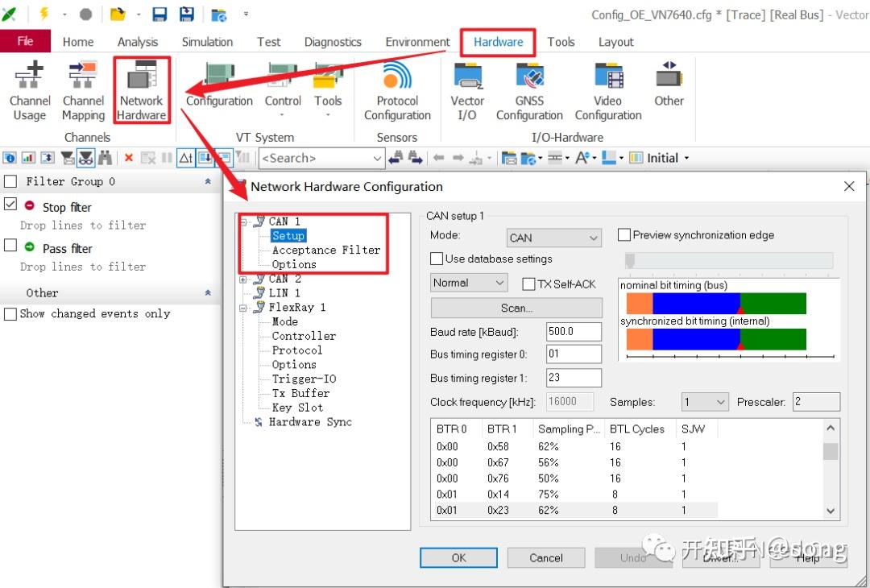Image resolution: width=870 pixels, height=588 pixels.
Task: Open the Search combo box in the Trace toolbar
Action: [x=321, y=158]
